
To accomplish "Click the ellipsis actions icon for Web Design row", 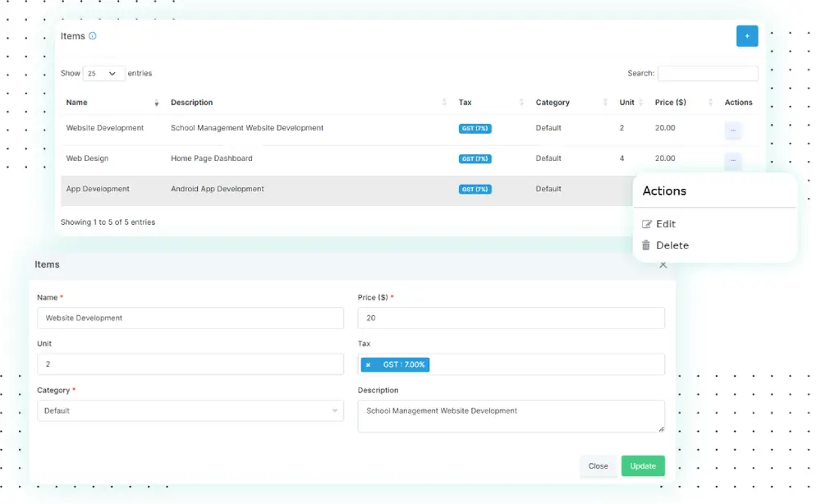I will (732, 161).
